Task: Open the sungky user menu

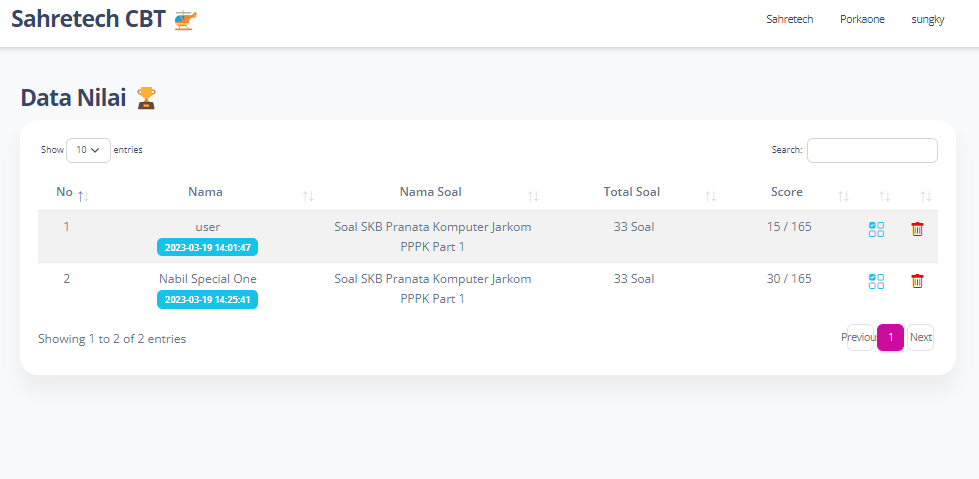Action: pyautogui.click(x=928, y=19)
